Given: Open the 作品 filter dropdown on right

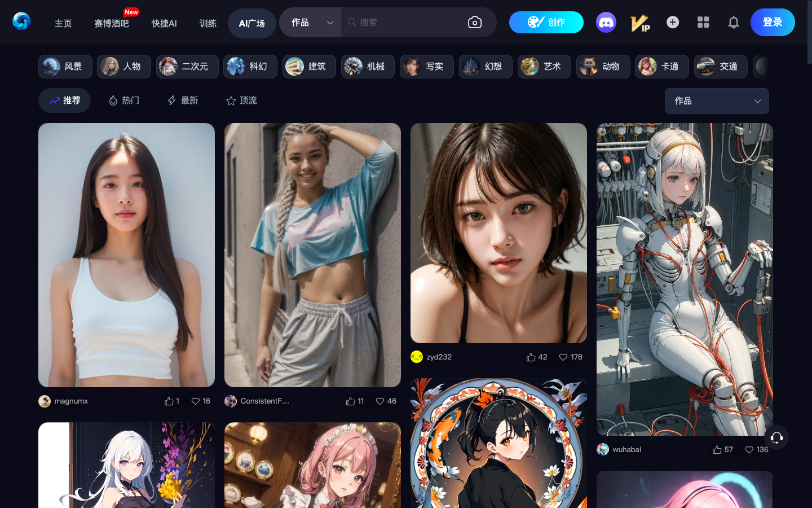Looking at the screenshot, I should pyautogui.click(x=717, y=101).
